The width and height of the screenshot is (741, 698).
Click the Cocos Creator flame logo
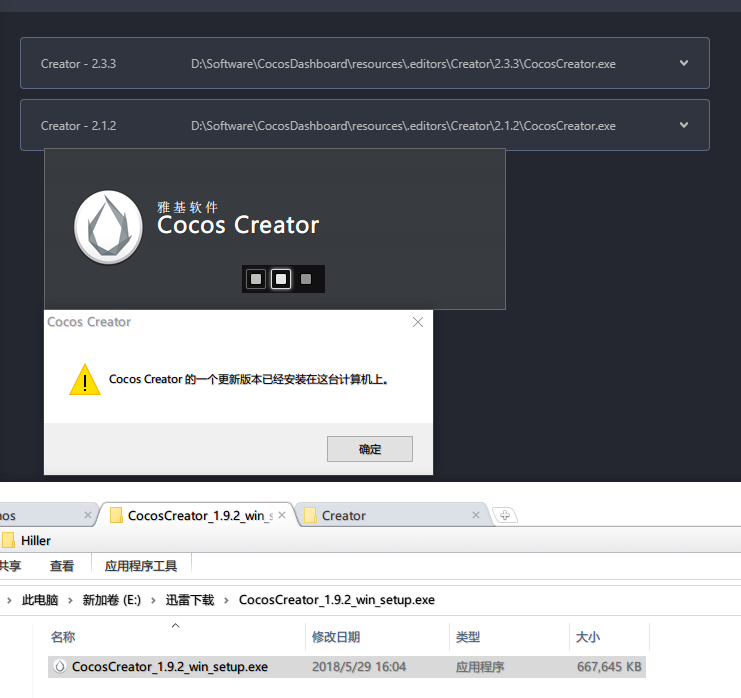pos(108,227)
